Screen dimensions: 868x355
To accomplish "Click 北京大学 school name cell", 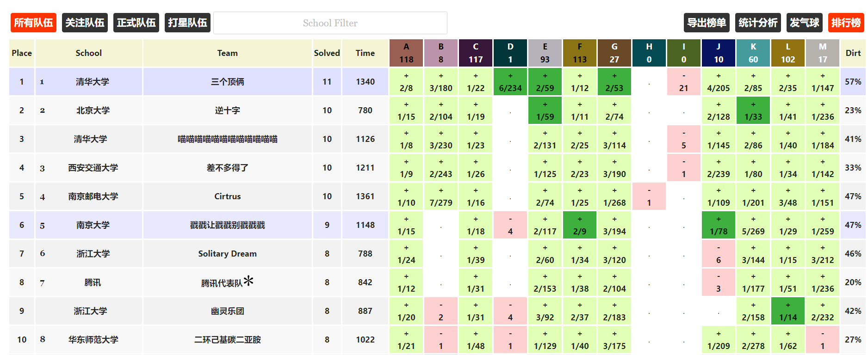I will [x=93, y=110].
